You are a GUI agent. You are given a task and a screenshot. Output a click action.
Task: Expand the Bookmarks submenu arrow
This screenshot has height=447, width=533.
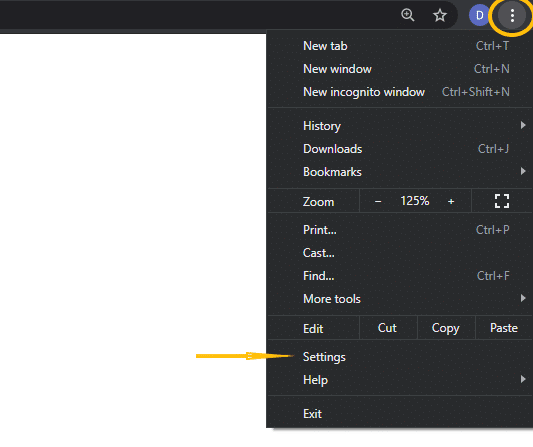523,171
